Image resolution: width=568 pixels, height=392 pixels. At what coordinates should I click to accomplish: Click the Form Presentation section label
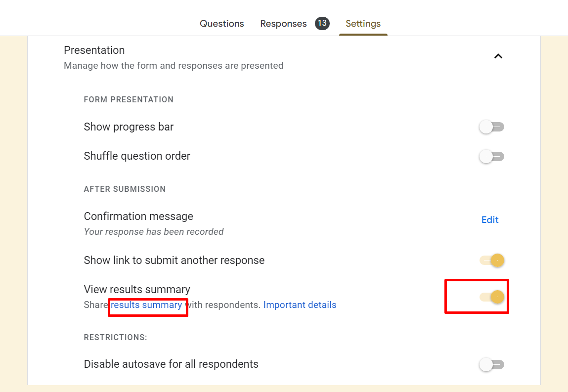coord(129,99)
